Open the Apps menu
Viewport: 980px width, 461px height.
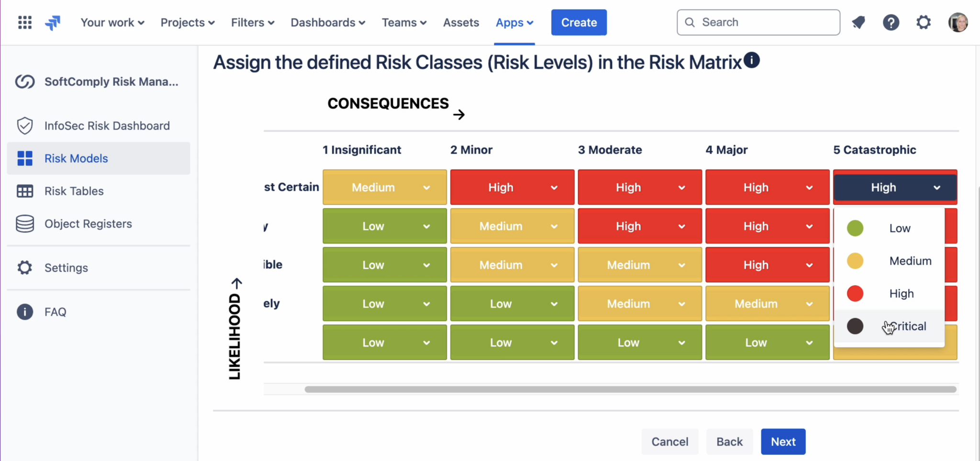(514, 22)
